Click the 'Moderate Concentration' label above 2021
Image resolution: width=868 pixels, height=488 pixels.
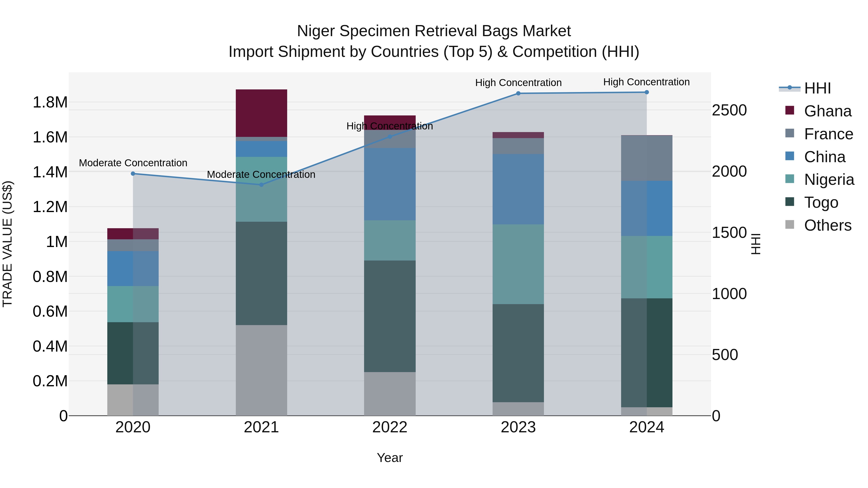pyautogui.click(x=261, y=175)
